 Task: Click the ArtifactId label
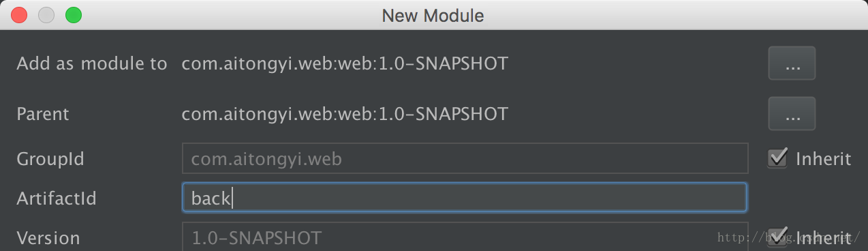[x=57, y=198]
